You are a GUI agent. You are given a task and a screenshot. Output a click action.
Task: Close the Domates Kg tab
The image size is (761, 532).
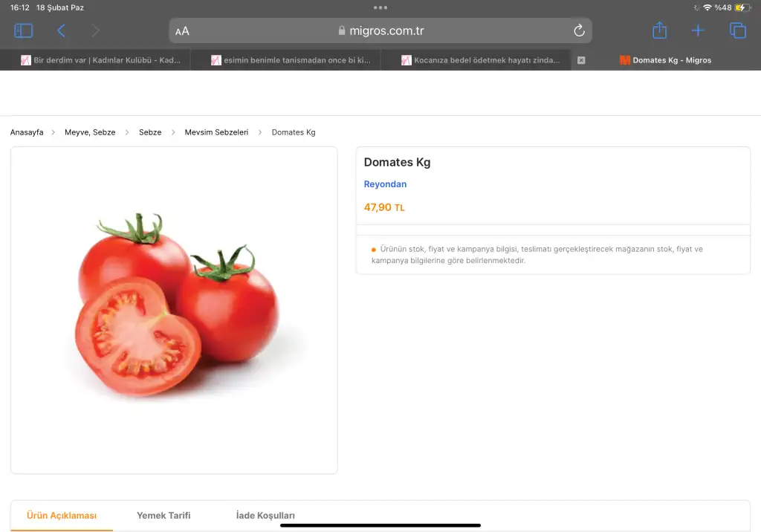[581, 60]
